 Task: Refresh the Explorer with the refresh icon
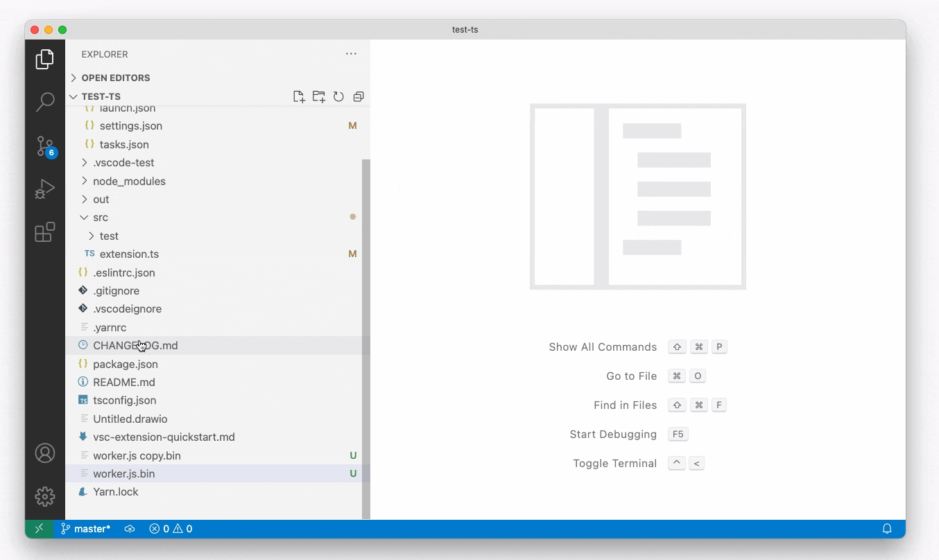click(x=338, y=96)
